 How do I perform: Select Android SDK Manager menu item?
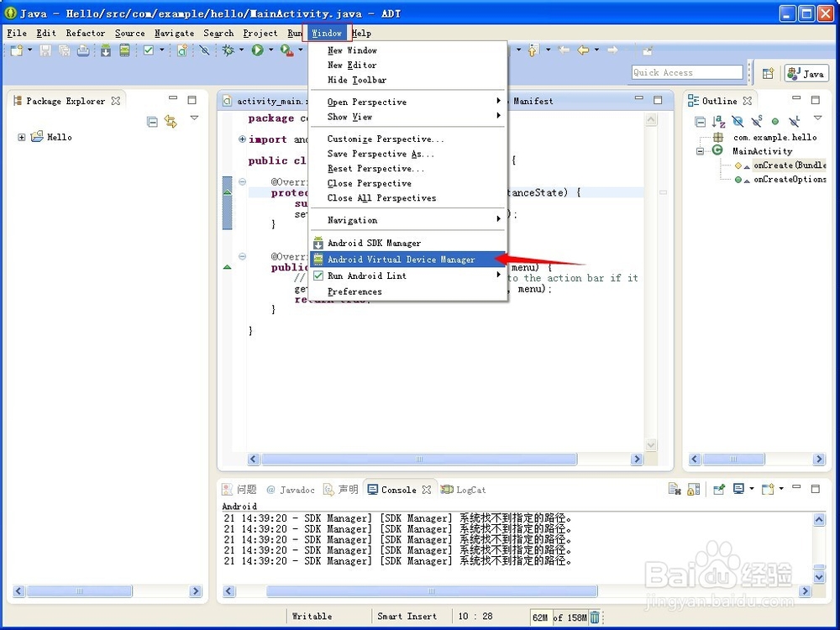pos(408,243)
